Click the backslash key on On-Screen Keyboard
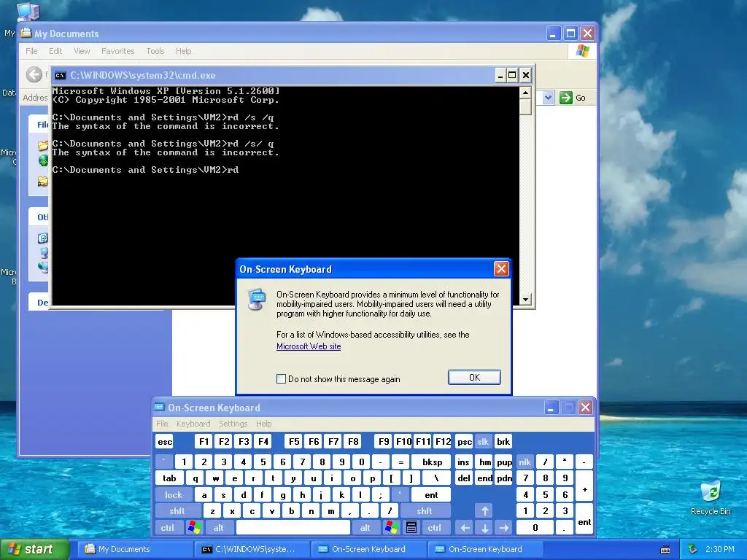 [x=436, y=478]
